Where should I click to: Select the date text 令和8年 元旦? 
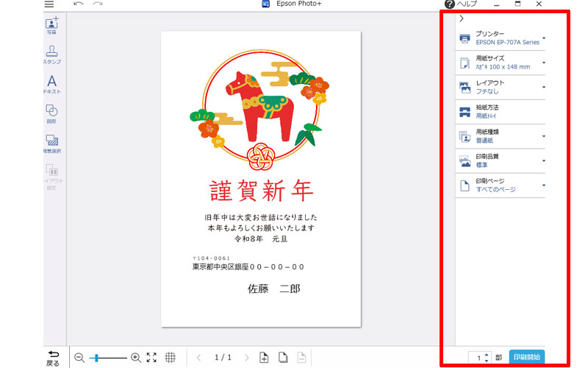pyautogui.click(x=261, y=238)
